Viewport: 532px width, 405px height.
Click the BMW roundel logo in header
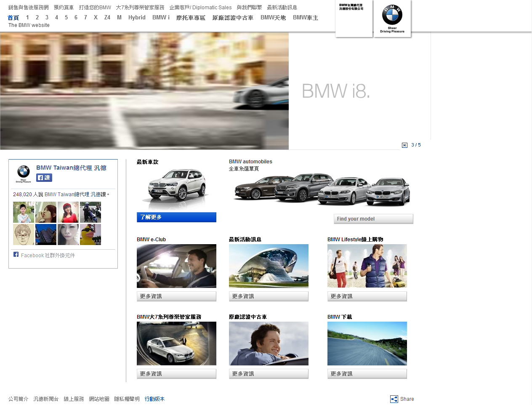coord(392,15)
